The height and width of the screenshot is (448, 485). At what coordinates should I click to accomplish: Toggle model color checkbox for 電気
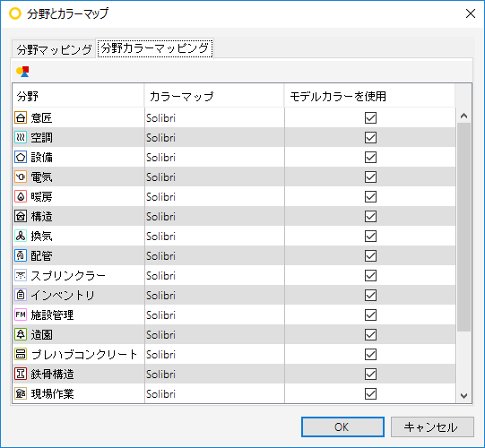coord(370,177)
